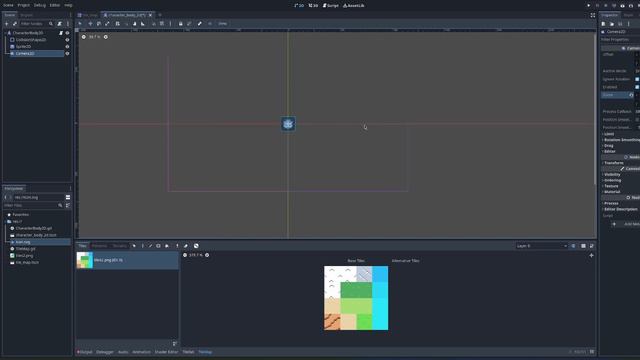The height and width of the screenshot is (360, 640).
Task: Zoom out the tile atlas view
Action: 185,255
